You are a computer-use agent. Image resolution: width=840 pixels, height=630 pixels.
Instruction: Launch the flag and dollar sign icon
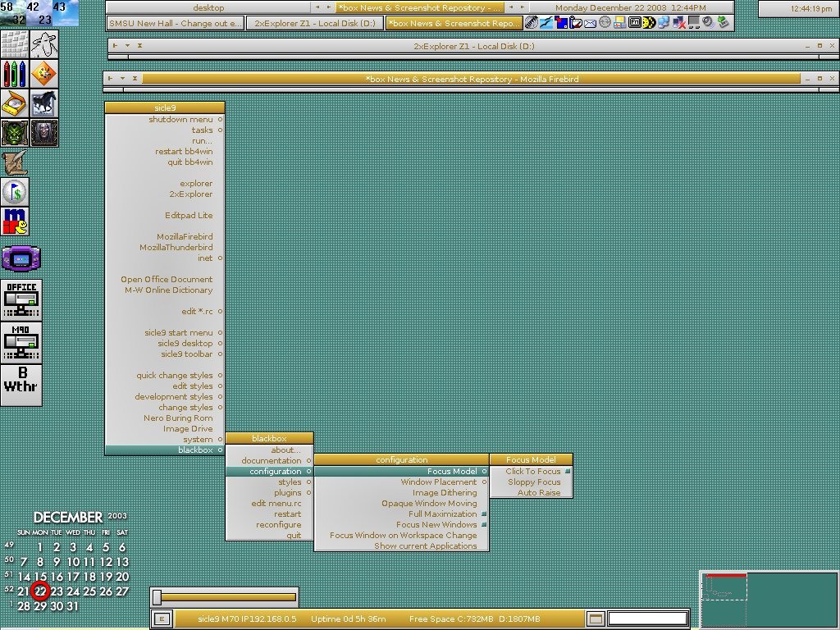15,192
